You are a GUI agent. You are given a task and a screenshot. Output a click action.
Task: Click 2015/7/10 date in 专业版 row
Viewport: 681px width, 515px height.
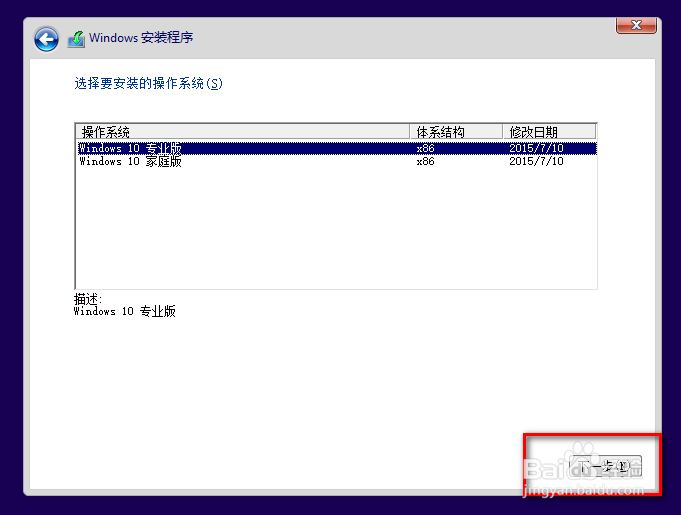coord(536,148)
